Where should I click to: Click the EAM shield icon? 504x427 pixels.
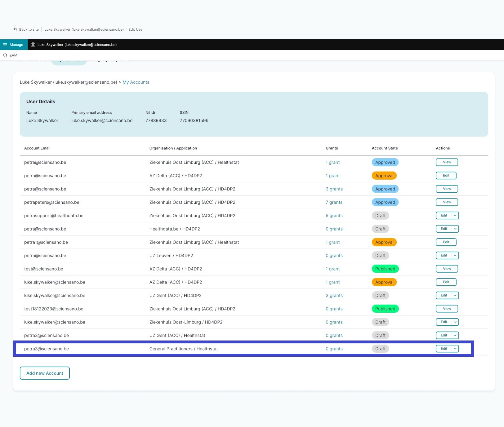coord(5,55)
